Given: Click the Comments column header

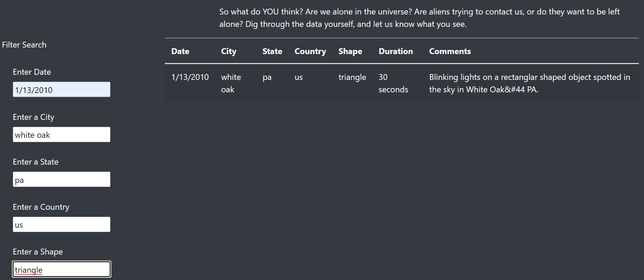Looking at the screenshot, I should coord(450,51).
